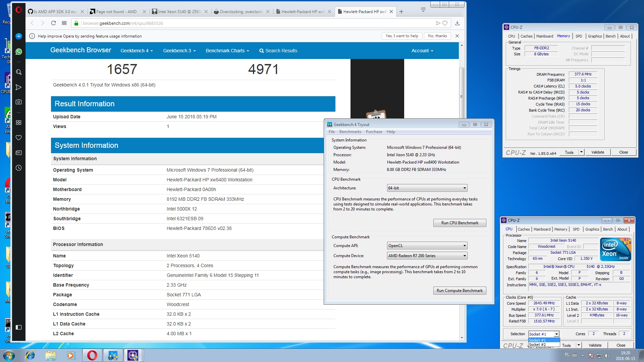The height and width of the screenshot is (362, 644).
Task: Click Yes, I want to help
Action: 402,36
